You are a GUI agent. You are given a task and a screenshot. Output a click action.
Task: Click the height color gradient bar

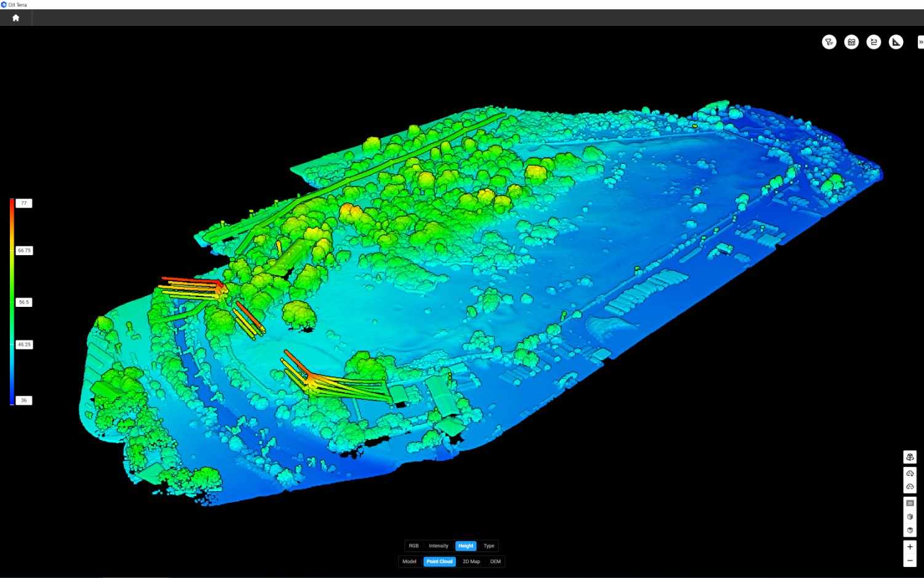tap(12, 302)
